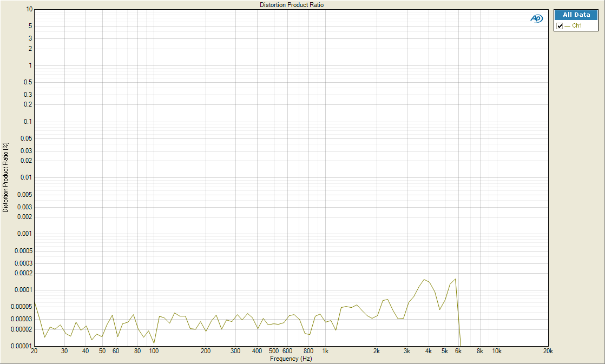Click the 20k frequency axis tick label
The height and width of the screenshot is (364, 605).
click(548, 351)
